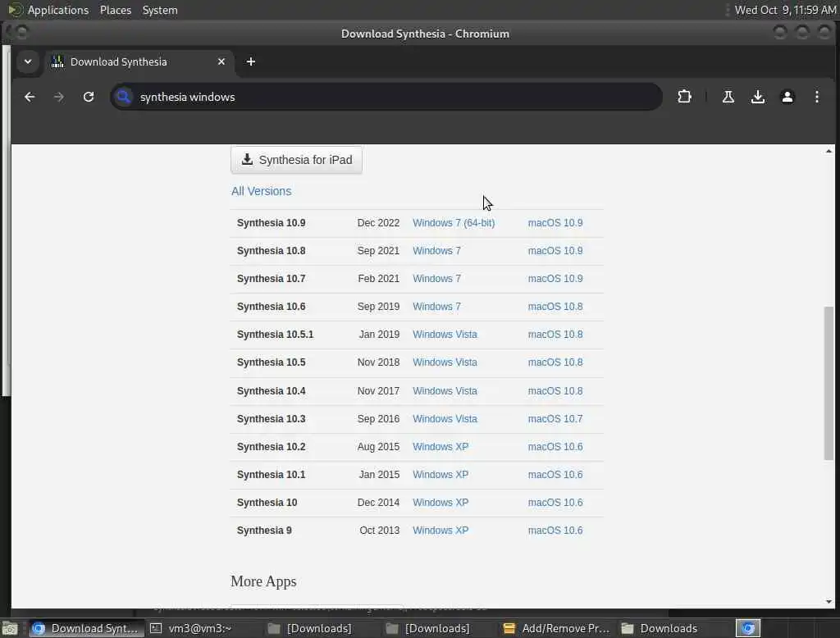Open the System menu
This screenshot has width=840, height=638.
160,10
